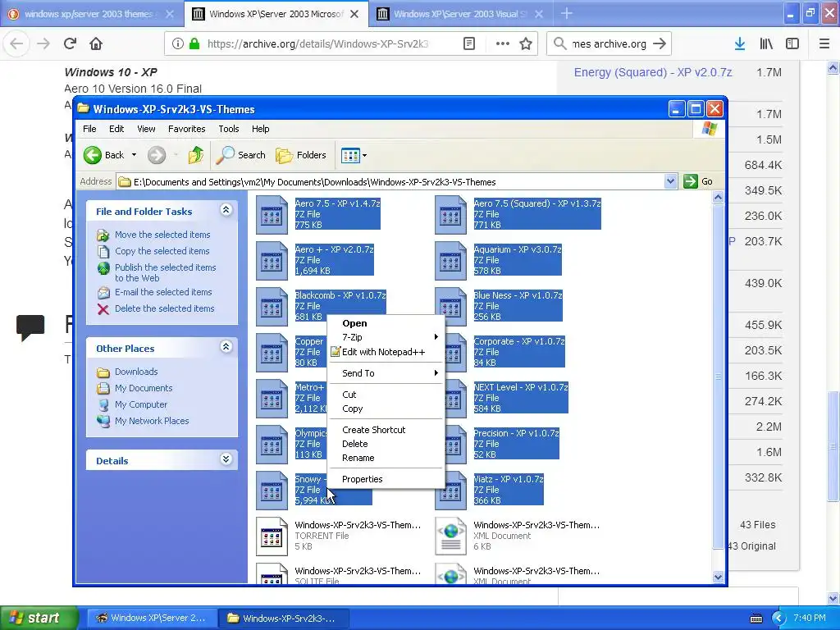Toggle Firefox sidebar icon
The width and height of the screenshot is (840, 630).
(x=792, y=43)
